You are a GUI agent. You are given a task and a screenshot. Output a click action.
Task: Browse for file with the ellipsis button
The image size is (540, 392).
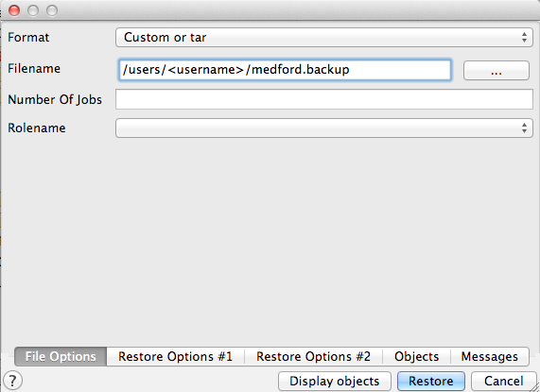click(496, 71)
